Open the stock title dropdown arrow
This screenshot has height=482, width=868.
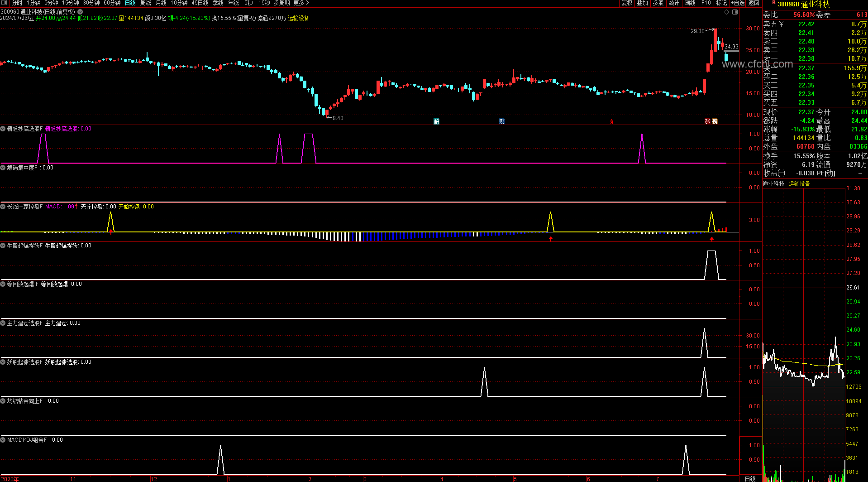[80, 12]
